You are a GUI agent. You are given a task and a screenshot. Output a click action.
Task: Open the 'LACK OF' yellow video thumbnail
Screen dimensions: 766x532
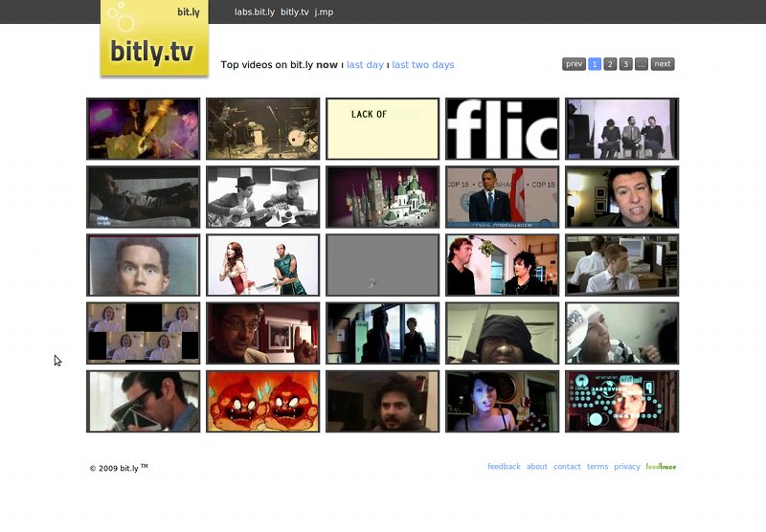[382, 129]
